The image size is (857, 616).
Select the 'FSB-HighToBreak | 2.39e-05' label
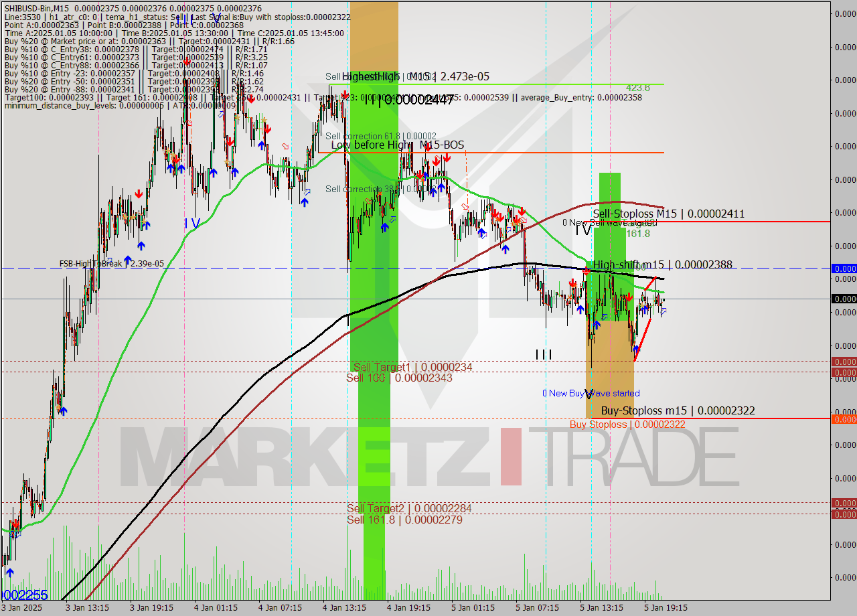coord(111,263)
